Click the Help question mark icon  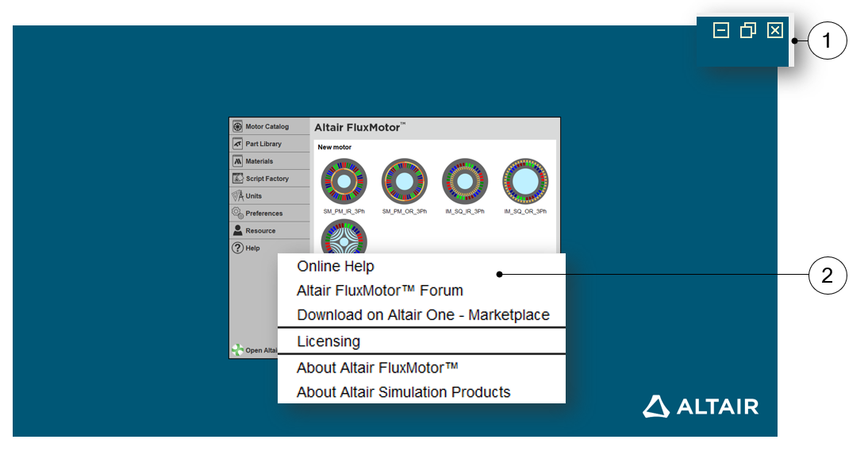tap(237, 248)
